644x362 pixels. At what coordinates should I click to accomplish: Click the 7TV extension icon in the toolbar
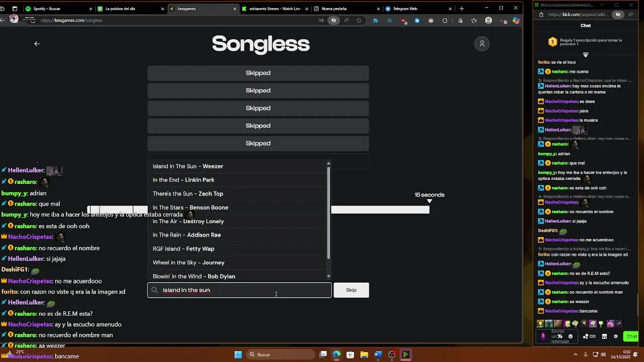(375, 21)
